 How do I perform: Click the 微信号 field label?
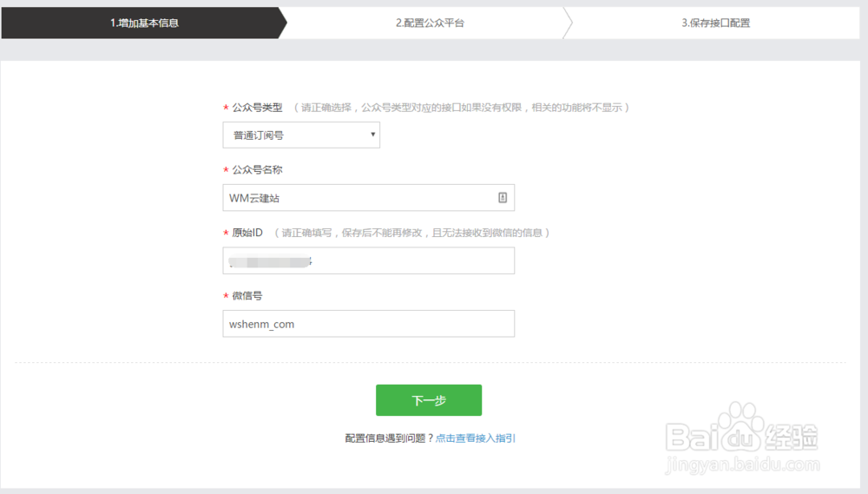click(x=247, y=296)
